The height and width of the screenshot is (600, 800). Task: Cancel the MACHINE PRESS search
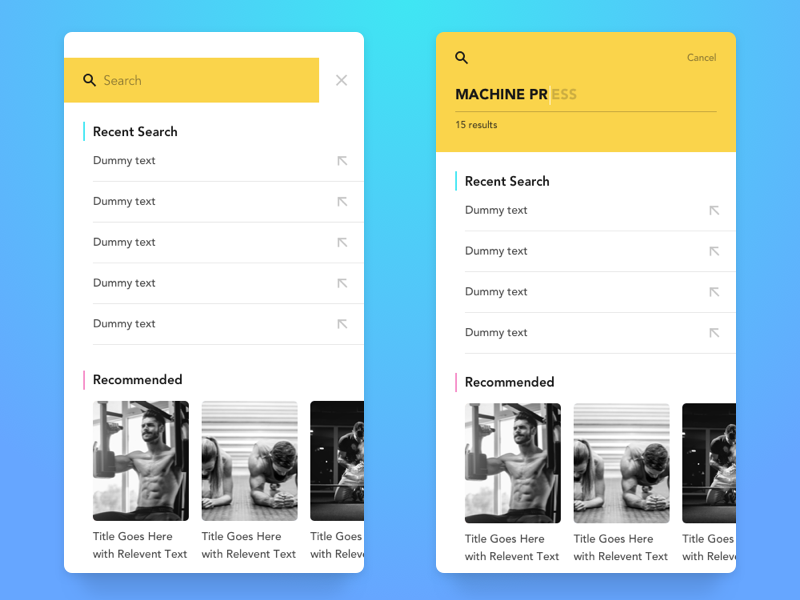[x=701, y=58]
